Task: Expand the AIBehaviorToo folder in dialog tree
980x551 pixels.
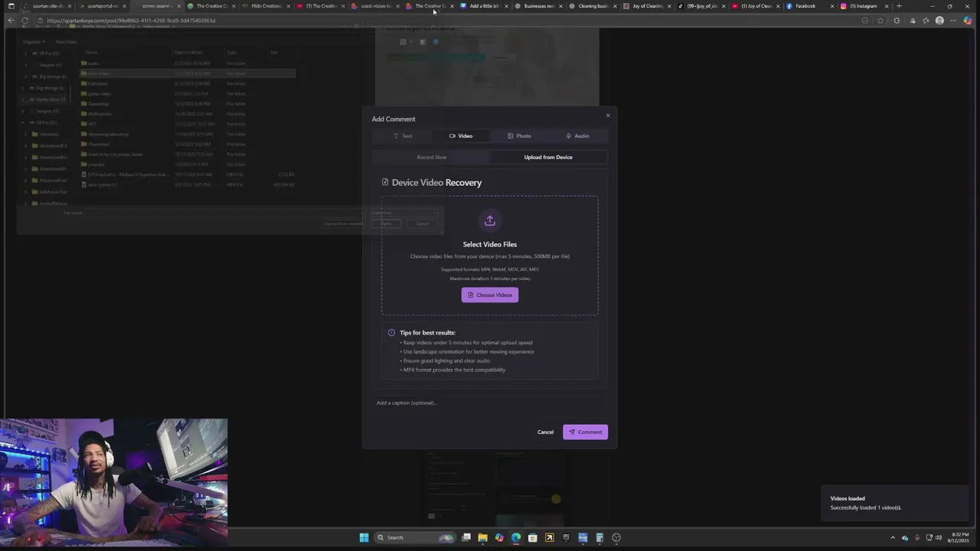Action: pos(25,191)
